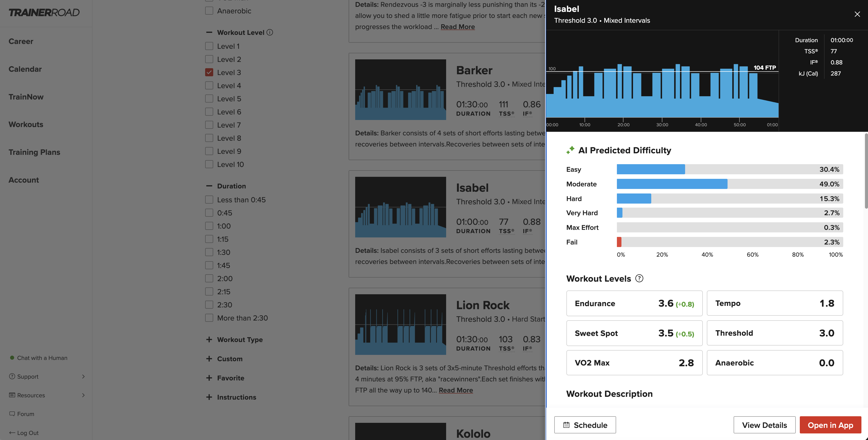
Task: Click the View Details button
Action: [x=764, y=425]
